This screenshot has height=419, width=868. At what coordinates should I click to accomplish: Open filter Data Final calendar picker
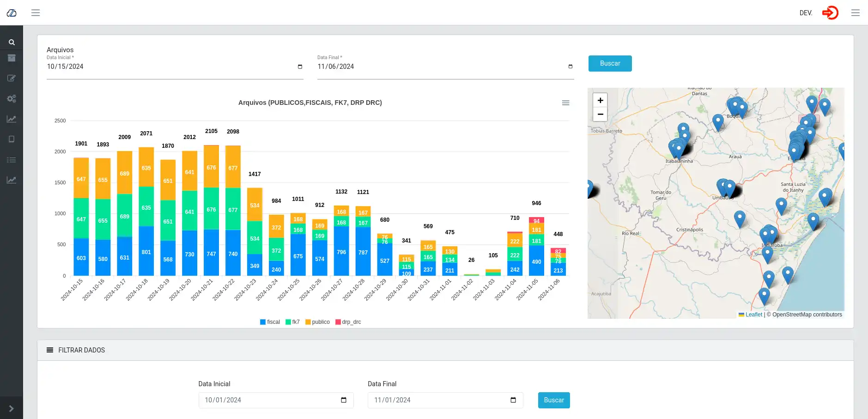[513, 400]
